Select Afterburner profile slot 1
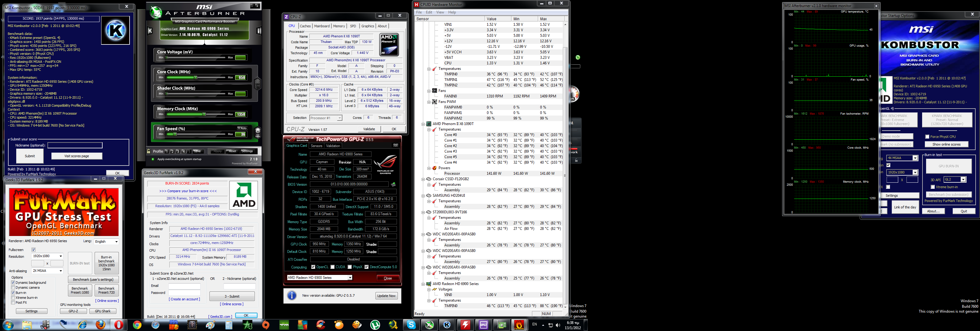 166,151
